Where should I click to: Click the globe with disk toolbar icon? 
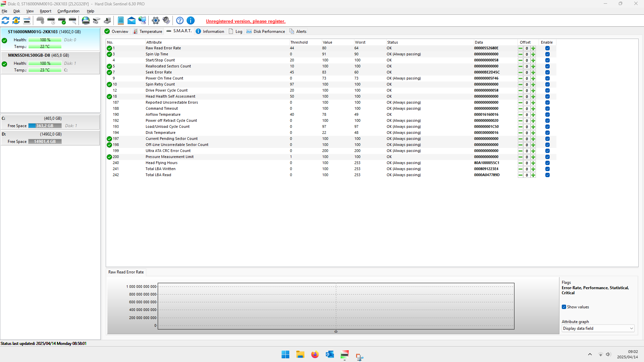click(x=86, y=21)
